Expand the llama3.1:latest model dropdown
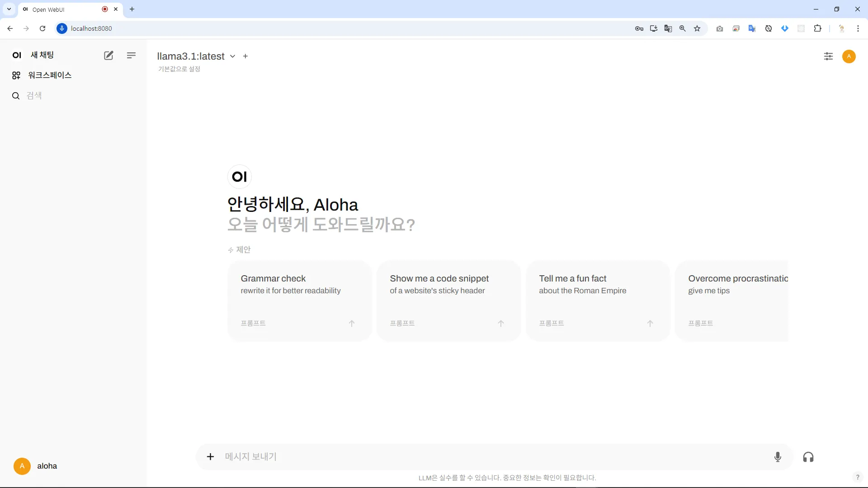 [x=232, y=56]
